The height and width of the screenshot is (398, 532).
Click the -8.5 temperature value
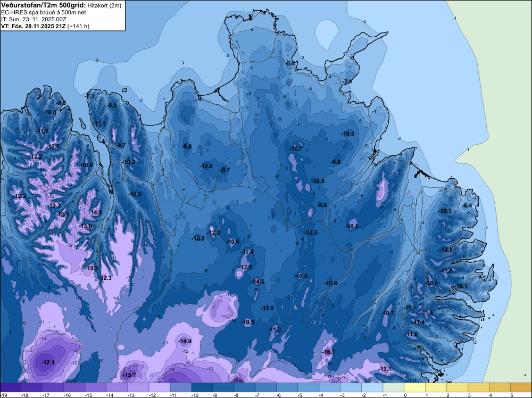61,103
